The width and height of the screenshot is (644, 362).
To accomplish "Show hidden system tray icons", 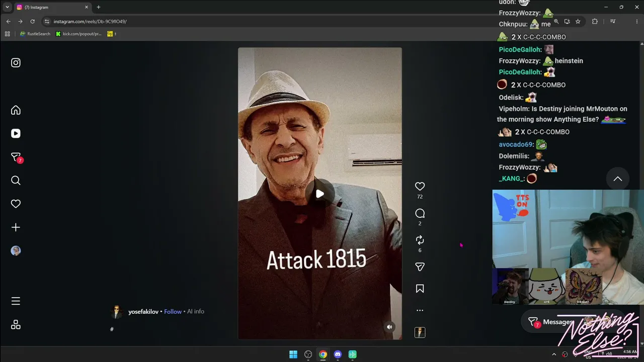I will (x=554, y=354).
